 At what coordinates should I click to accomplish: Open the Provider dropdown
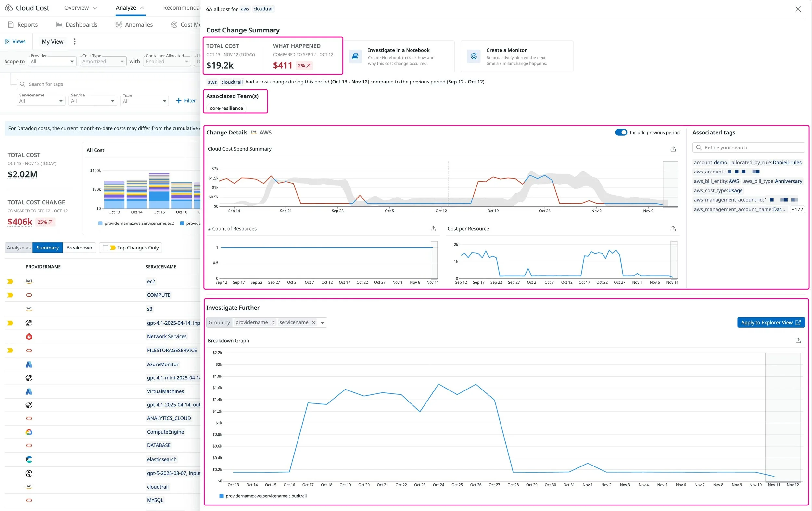click(52, 61)
